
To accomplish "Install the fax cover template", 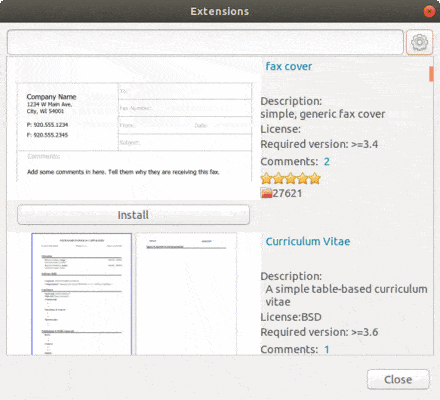I will pyautogui.click(x=133, y=215).
